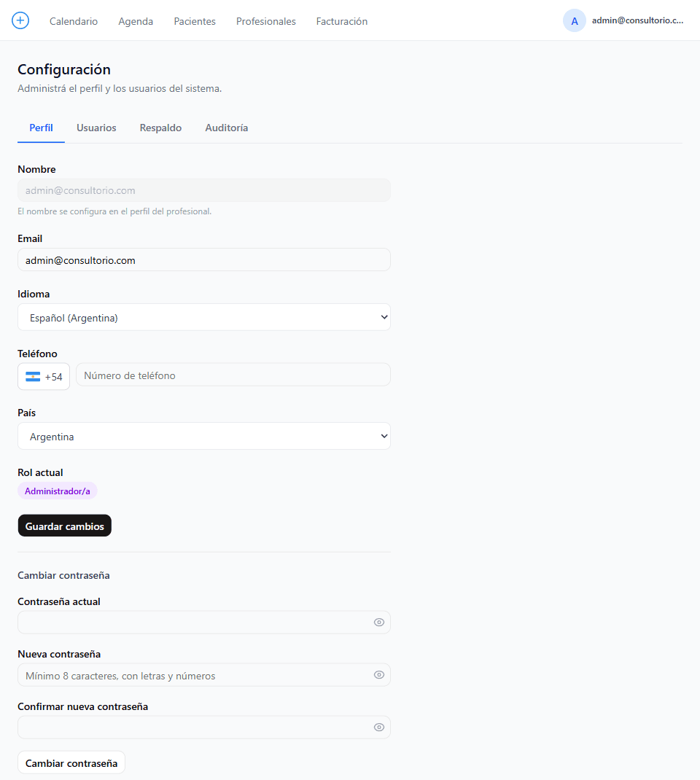The image size is (700, 780).
Task: Go to the Auditoría tab
Action: click(226, 128)
